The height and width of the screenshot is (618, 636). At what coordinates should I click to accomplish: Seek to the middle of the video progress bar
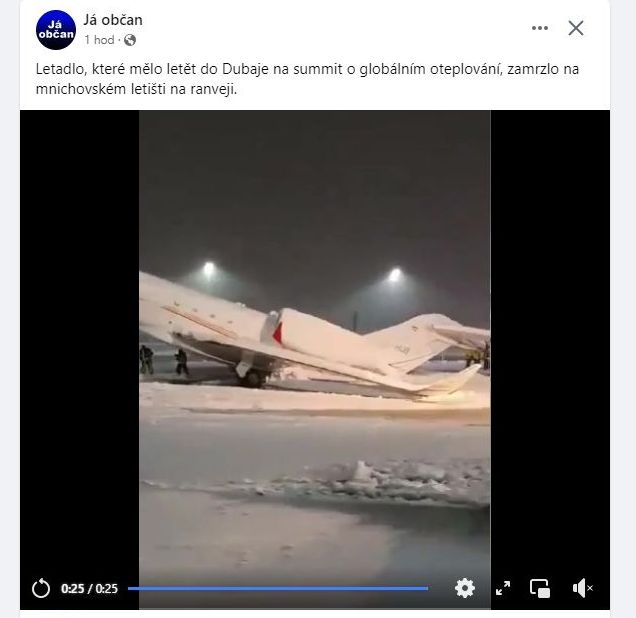click(278, 588)
